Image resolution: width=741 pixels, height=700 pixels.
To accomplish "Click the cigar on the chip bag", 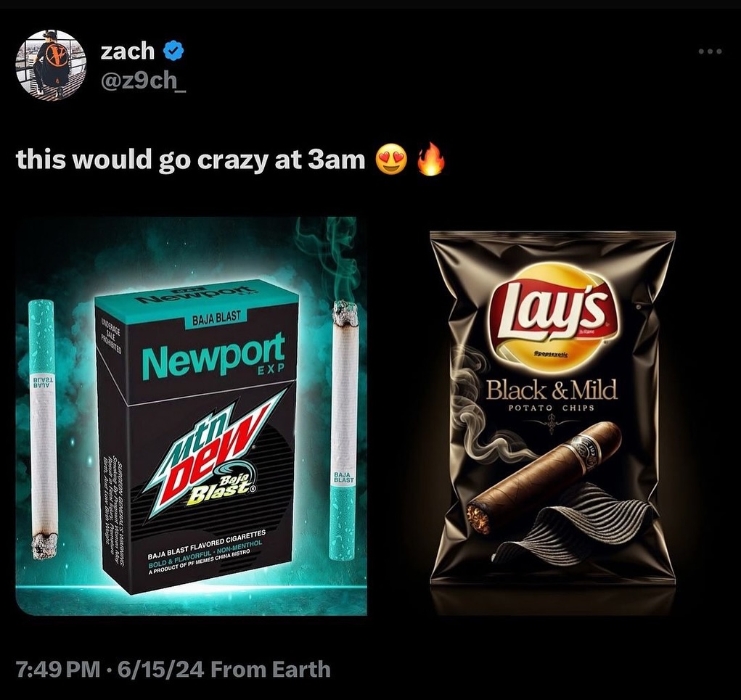I will [544, 477].
